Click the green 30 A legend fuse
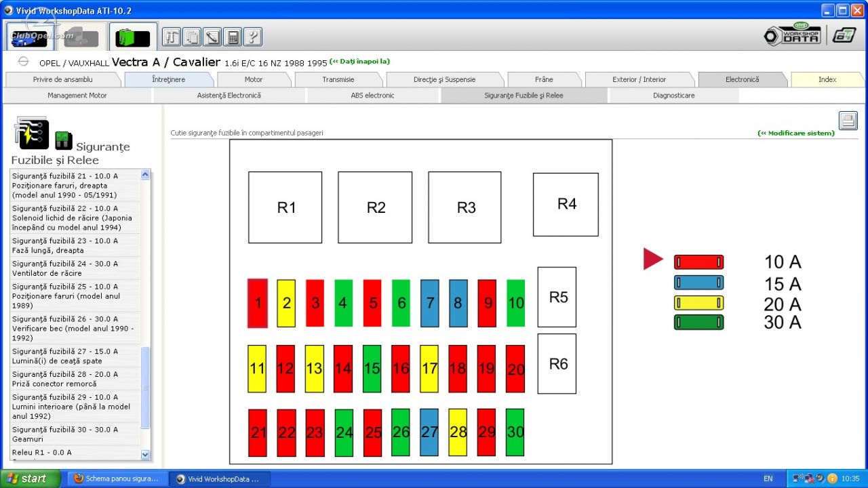This screenshot has width=868, height=488. coord(698,322)
